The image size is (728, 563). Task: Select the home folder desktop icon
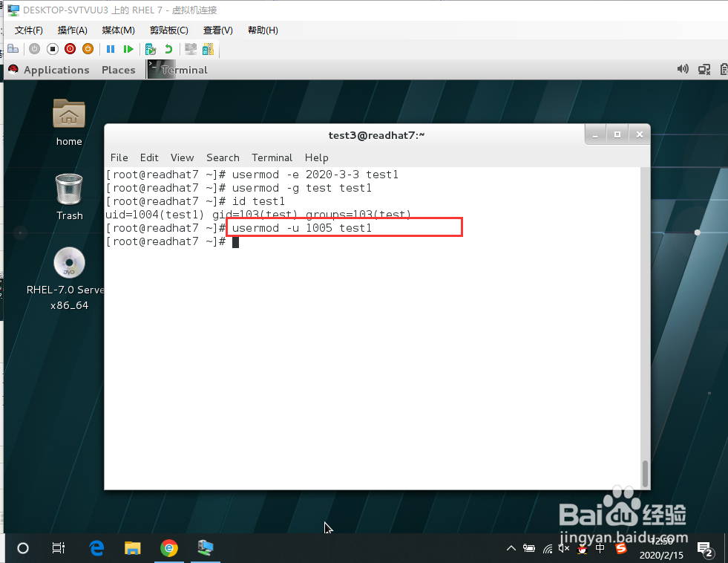coord(69,122)
